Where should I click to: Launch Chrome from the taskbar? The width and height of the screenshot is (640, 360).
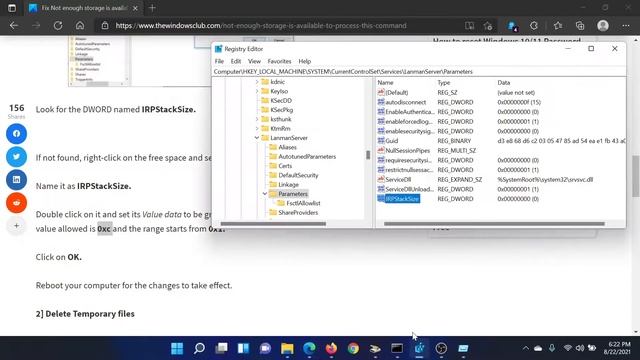point(353,348)
